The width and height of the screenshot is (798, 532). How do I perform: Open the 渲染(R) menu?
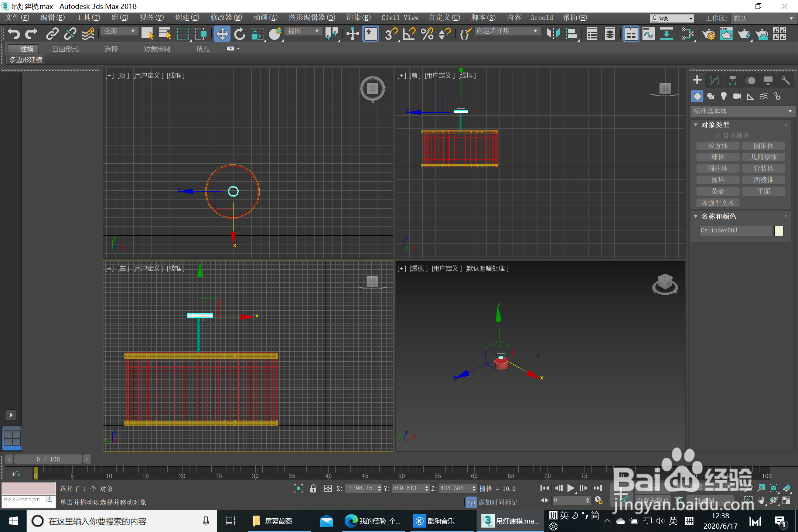click(x=358, y=17)
